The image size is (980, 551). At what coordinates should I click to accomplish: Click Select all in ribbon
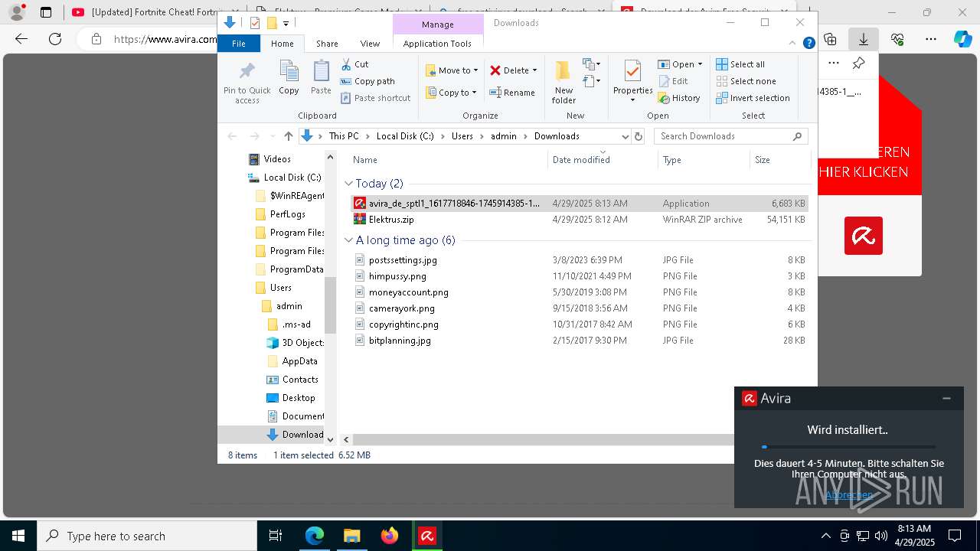[x=740, y=64]
